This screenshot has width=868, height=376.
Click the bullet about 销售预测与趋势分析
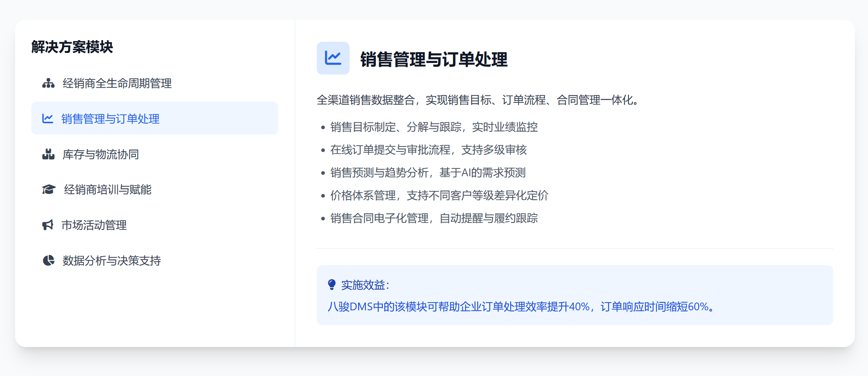(x=428, y=172)
